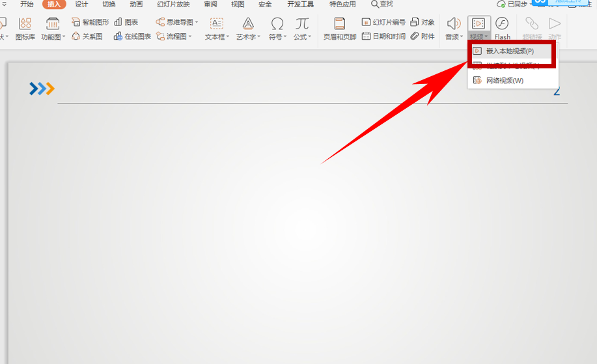The height and width of the screenshot is (364, 597).
Task: Open the 动画 animation tab
Action: (136, 4)
